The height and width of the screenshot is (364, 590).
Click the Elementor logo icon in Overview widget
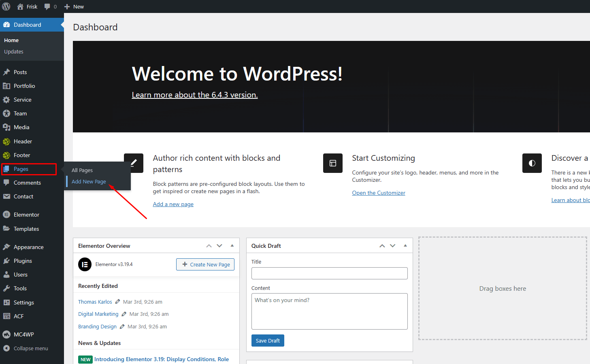coord(85,264)
